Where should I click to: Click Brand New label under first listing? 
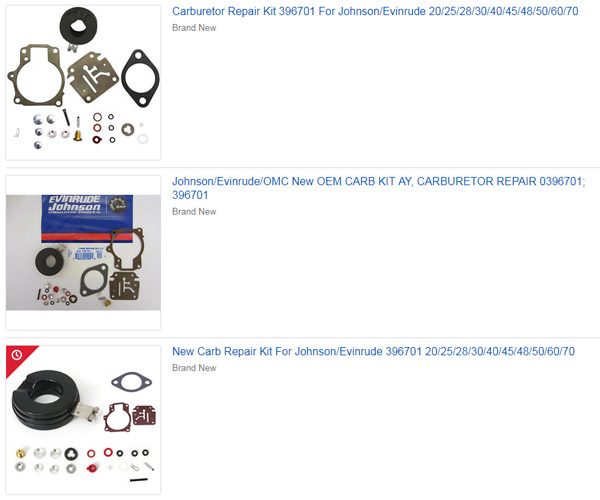click(x=194, y=28)
